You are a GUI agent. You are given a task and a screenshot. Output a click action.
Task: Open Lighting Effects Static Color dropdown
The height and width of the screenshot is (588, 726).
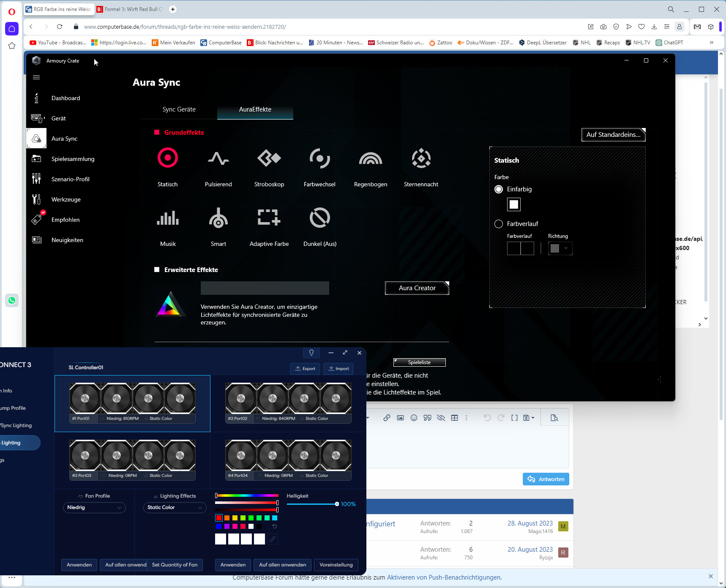click(x=175, y=507)
